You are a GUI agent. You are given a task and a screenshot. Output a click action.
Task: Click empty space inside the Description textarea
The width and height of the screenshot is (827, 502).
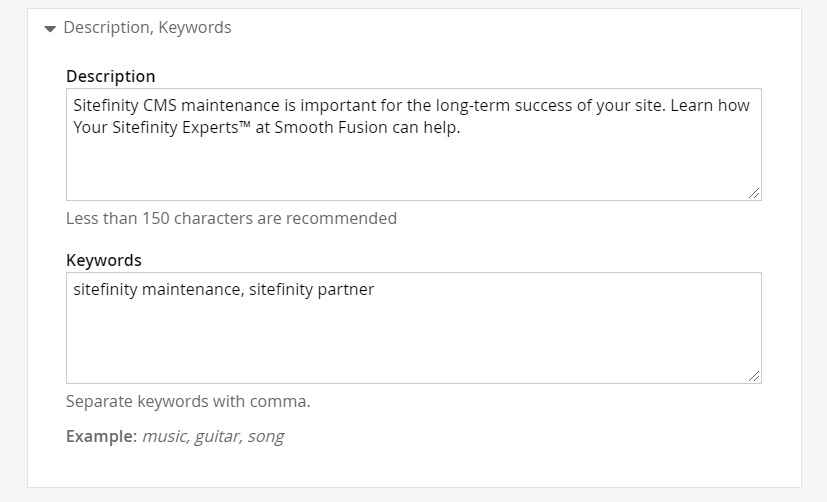tap(400, 170)
